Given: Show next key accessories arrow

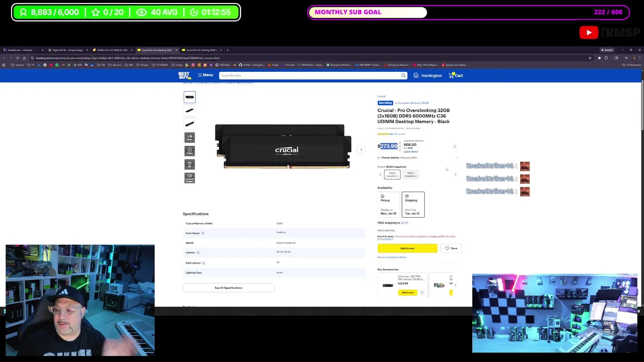Looking at the screenshot, I should 455,285.
